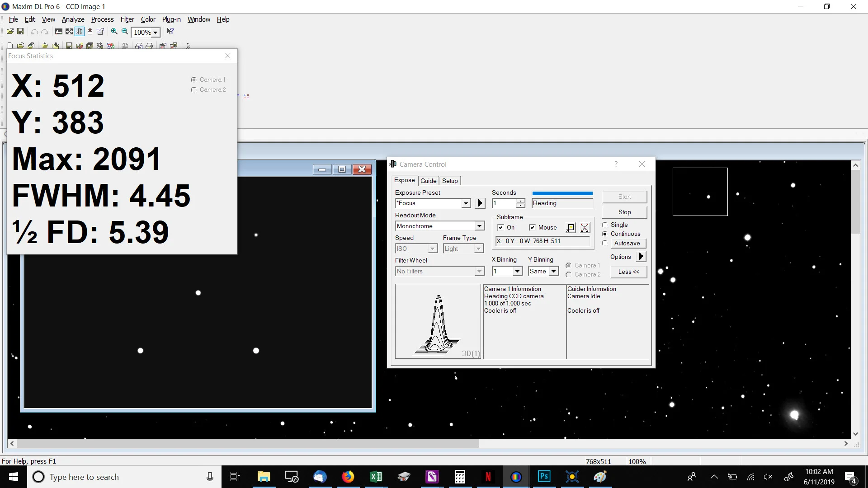Click the zoom in magnifier icon
The height and width of the screenshot is (488, 868).
(114, 32)
